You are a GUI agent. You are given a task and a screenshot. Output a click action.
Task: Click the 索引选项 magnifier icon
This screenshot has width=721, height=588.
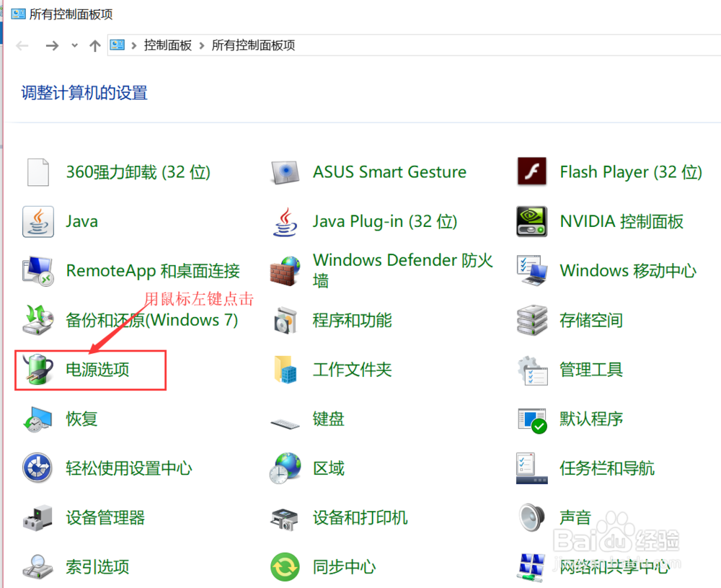[x=37, y=567]
